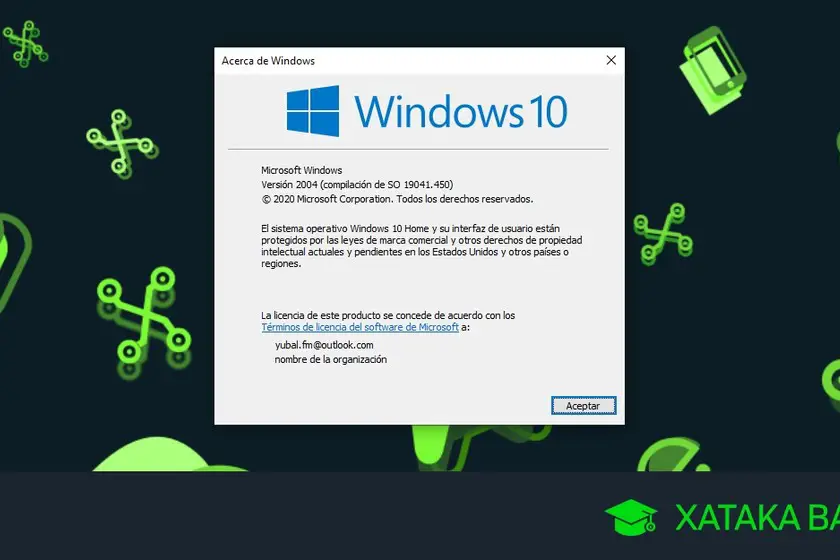The image size is (840, 560).
Task: Click the Windows 10 wordmark text
Action: pyautogui.click(x=461, y=111)
